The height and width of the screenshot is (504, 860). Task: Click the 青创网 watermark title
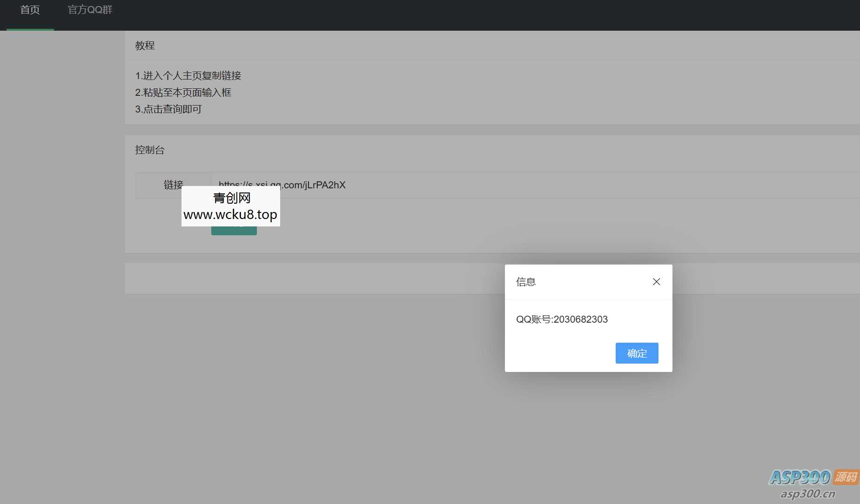coord(231,198)
